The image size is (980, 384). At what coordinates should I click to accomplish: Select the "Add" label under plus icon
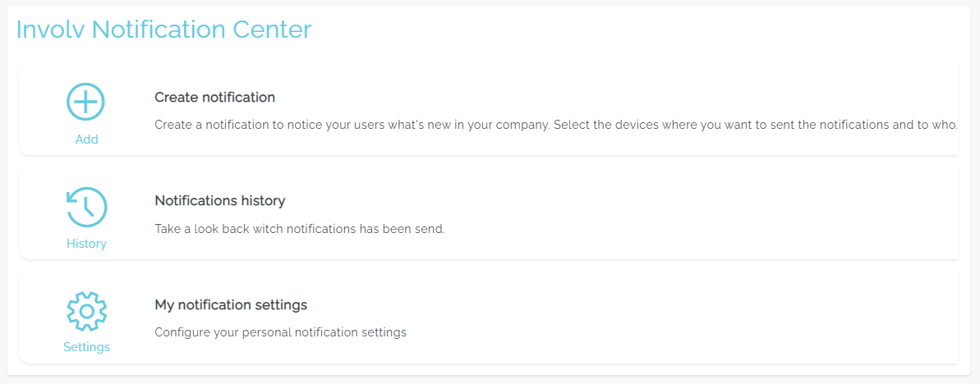coord(86,139)
